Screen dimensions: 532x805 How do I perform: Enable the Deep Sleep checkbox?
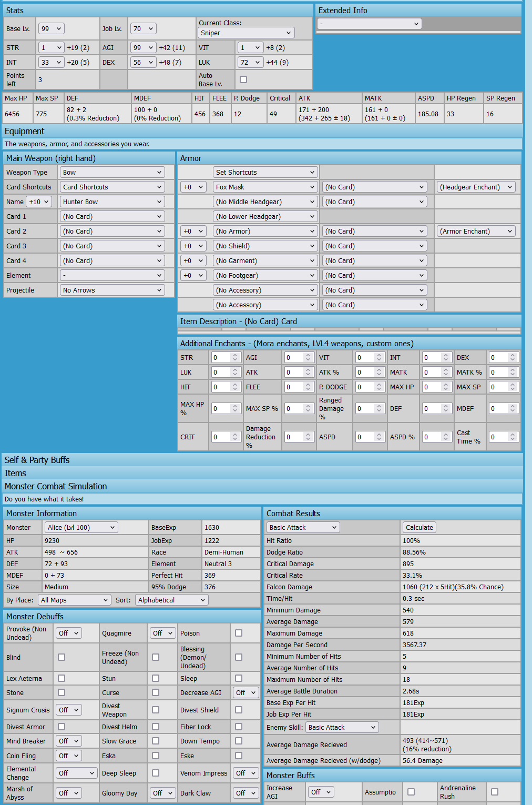tap(156, 773)
